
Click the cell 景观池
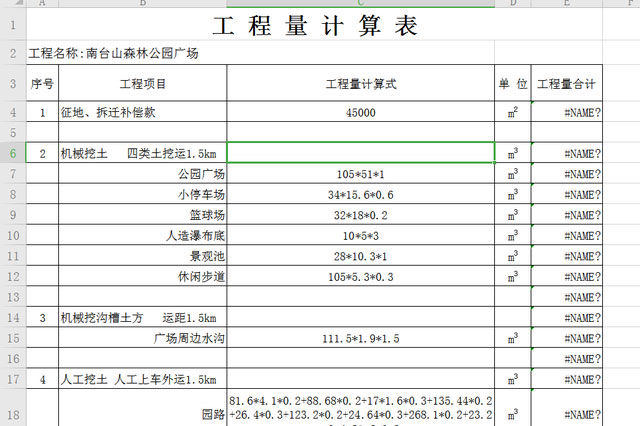[x=142, y=255]
